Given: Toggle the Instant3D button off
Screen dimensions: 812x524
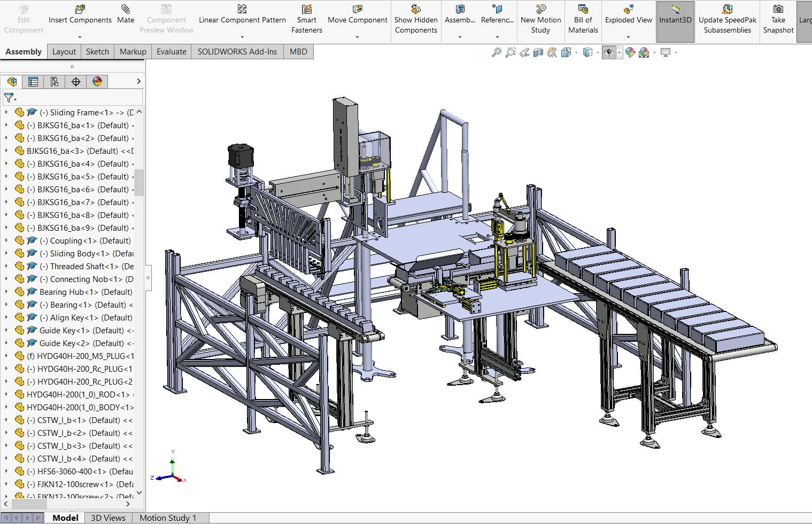Looking at the screenshot, I should tap(675, 20).
